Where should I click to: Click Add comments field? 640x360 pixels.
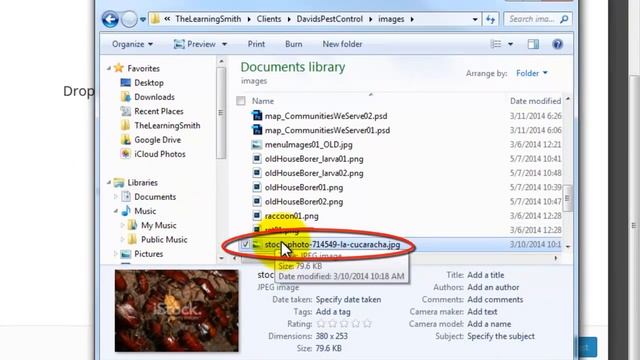coord(495,300)
